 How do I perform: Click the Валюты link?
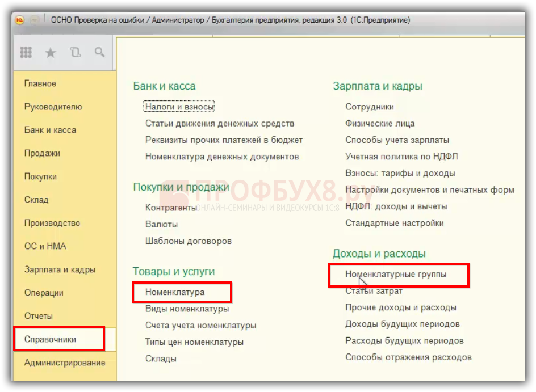click(x=161, y=224)
